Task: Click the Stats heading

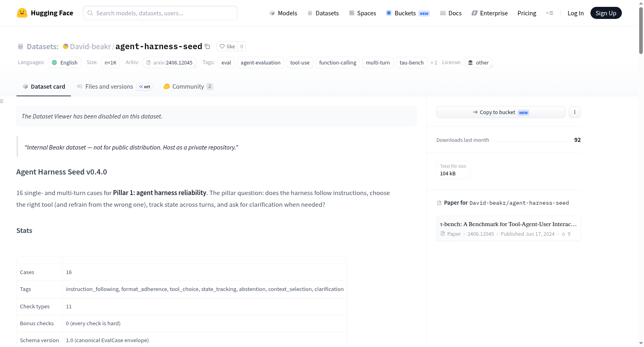Action: pos(24,231)
